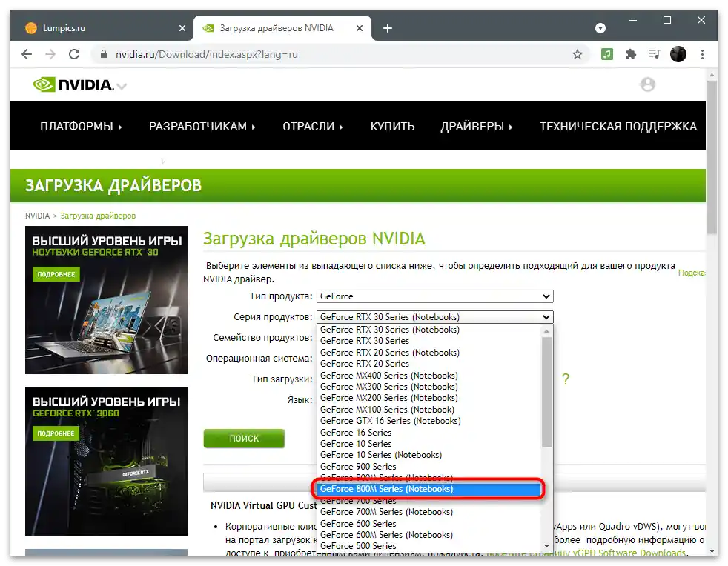Open the КУПИТЬ menu item

tap(392, 126)
